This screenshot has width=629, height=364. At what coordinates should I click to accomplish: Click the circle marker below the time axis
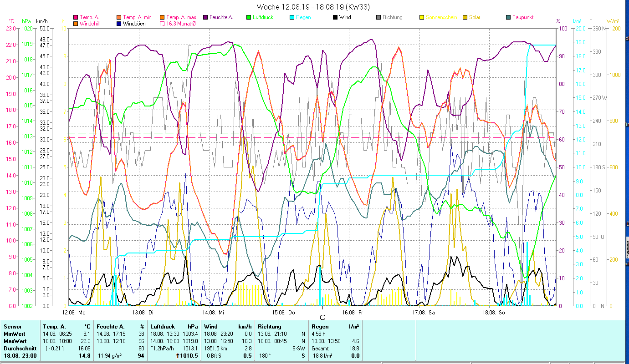[x=322, y=318]
